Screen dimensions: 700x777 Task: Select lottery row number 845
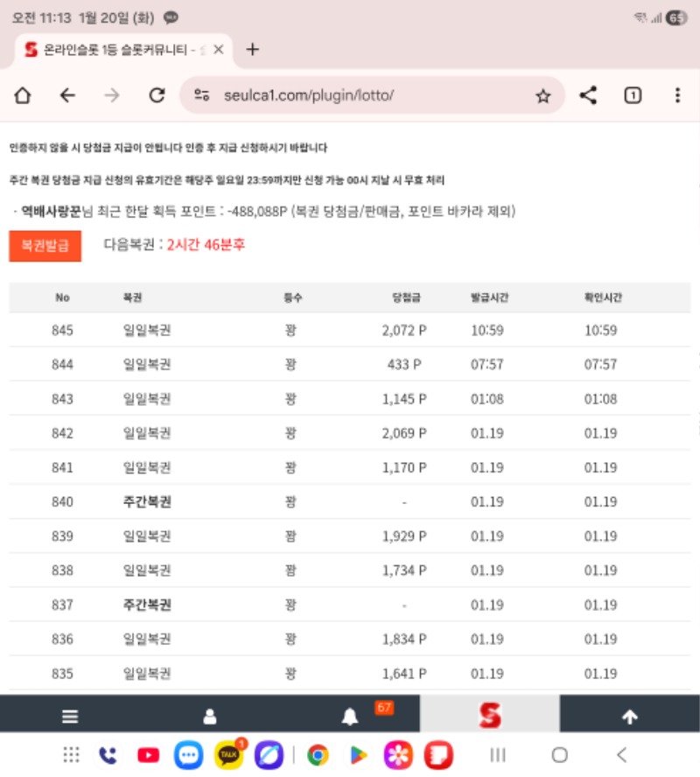350,331
